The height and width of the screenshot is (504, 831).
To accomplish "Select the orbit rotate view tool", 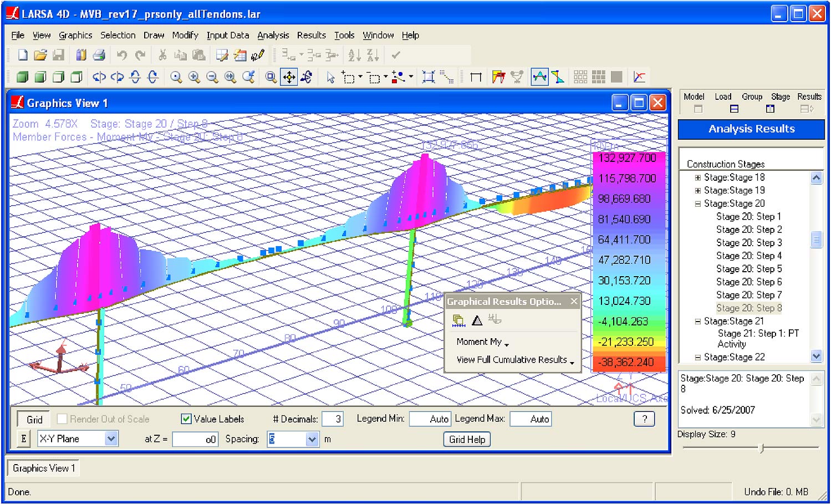I will [307, 77].
